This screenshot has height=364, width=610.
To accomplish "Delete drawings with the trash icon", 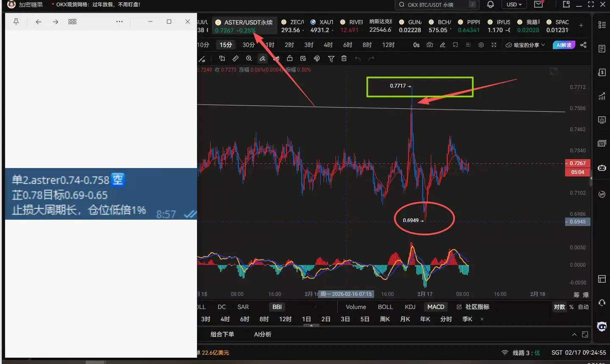I will pos(344,58).
